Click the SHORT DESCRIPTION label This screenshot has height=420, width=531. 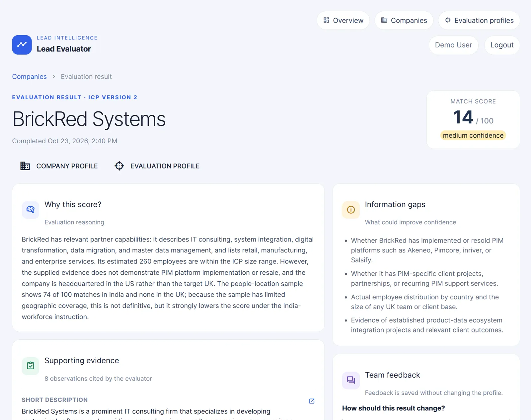pyautogui.click(x=55, y=400)
